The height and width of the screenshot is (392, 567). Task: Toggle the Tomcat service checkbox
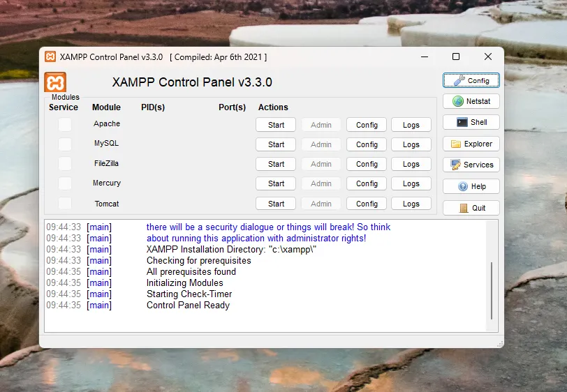pos(65,204)
